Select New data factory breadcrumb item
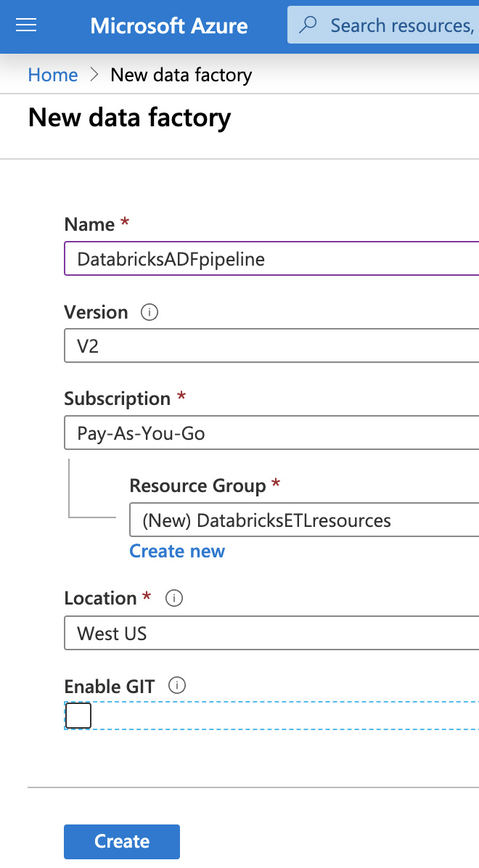 [181, 75]
